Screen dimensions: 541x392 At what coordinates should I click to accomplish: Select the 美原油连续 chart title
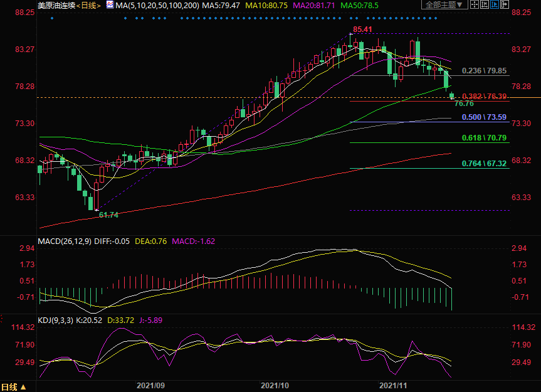(56, 5)
